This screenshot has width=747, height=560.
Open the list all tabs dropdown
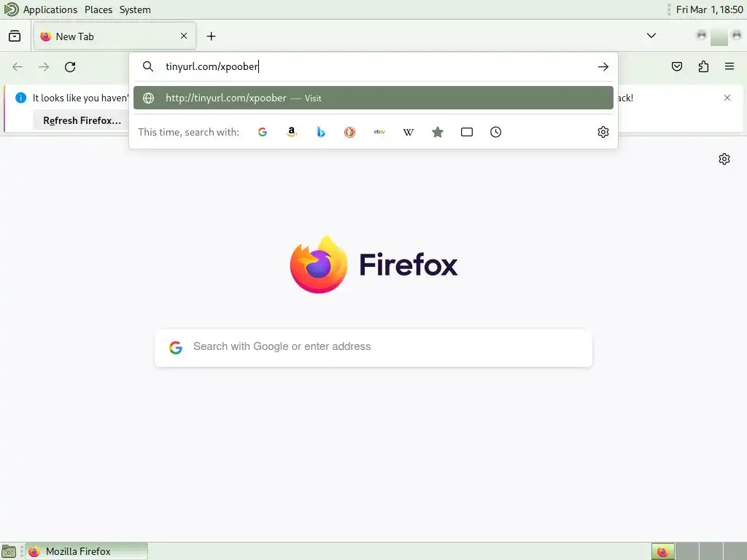click(x=651, y=36)
